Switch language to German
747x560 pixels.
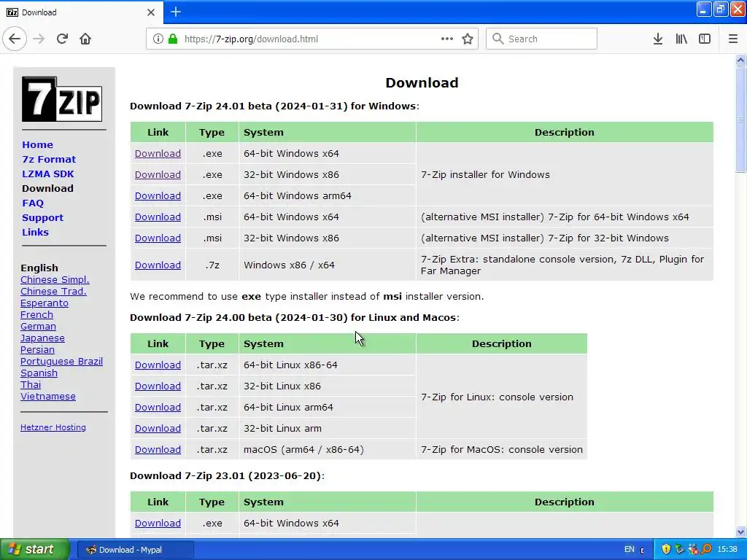point(38,326)
